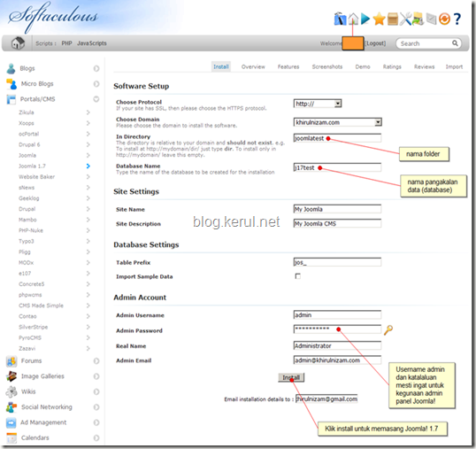Click the Admin Password field
The width and height of the screenshot is (476, 449).
pos(337,329)
